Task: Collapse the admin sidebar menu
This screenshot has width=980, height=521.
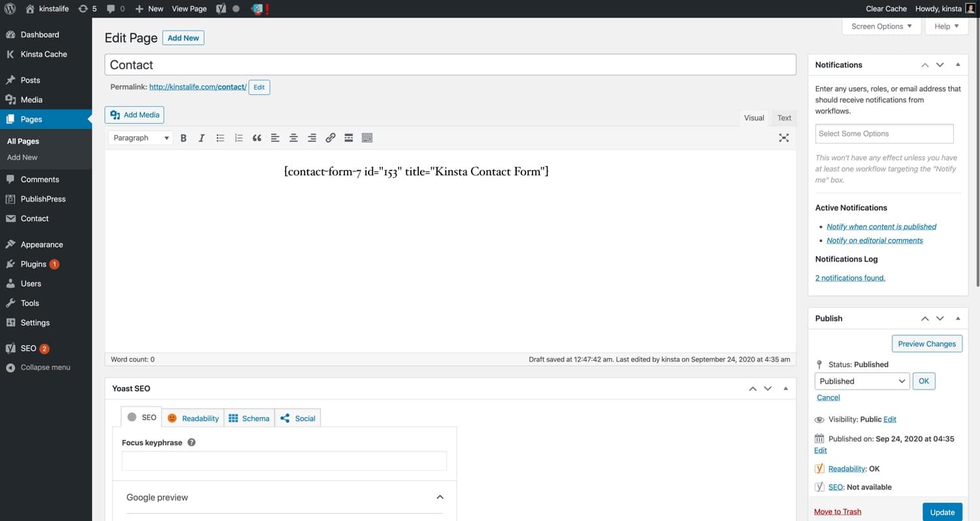Action: click(41, 367)
